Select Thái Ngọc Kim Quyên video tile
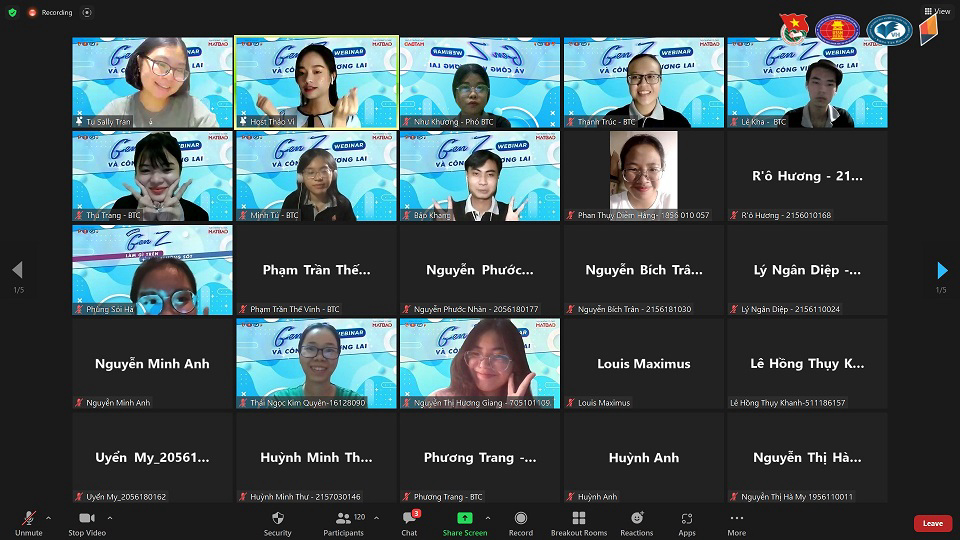The image size is (960, 540). click(317, 364)
